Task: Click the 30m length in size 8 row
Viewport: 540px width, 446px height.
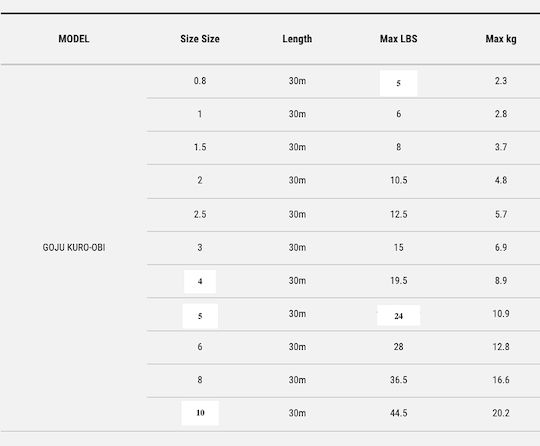Action: pyautogui.click(x=297, y=380)
